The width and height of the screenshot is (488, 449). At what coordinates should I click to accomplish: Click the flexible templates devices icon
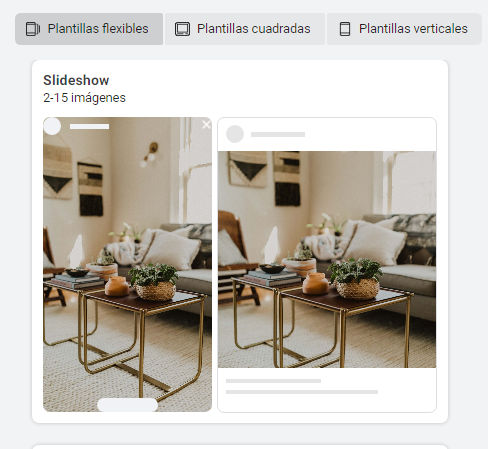[x=33, y=29]
